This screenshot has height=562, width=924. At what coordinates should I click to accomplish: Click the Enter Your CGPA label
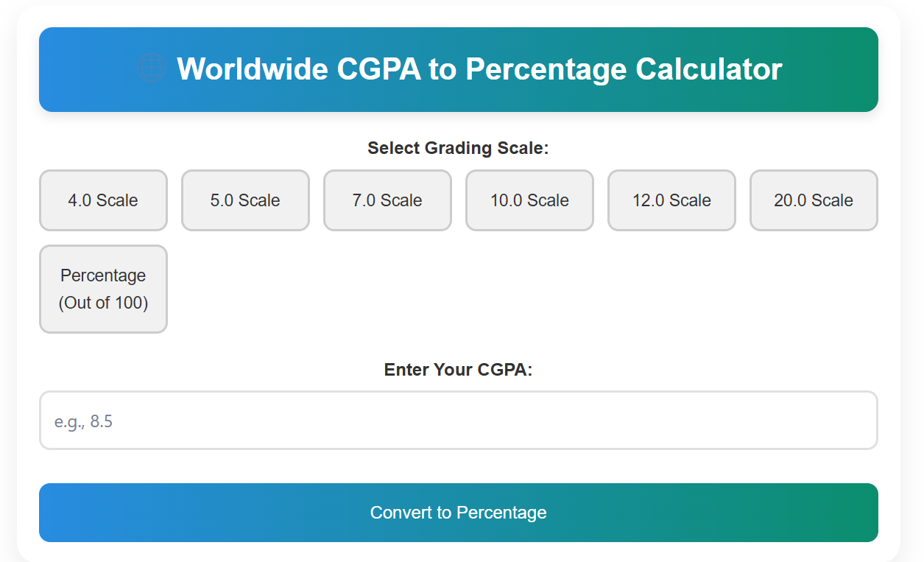[x=459, y=370]
